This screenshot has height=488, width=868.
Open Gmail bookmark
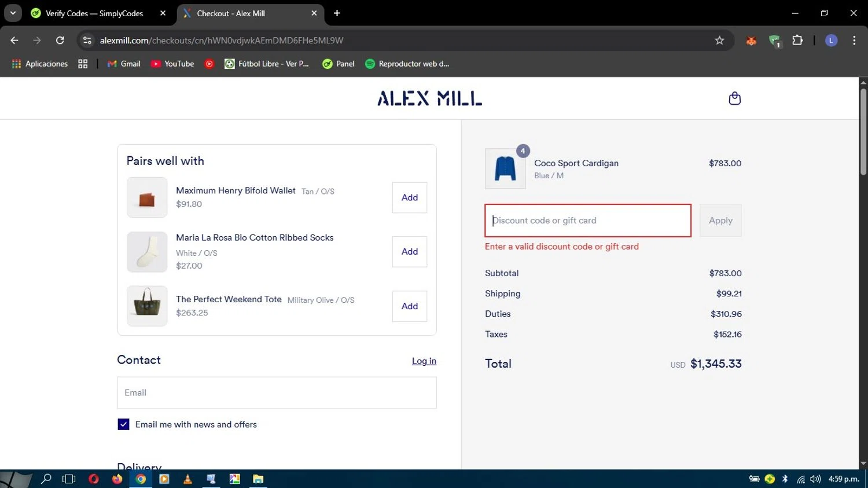pyautogui.click(x=124, y=64)
